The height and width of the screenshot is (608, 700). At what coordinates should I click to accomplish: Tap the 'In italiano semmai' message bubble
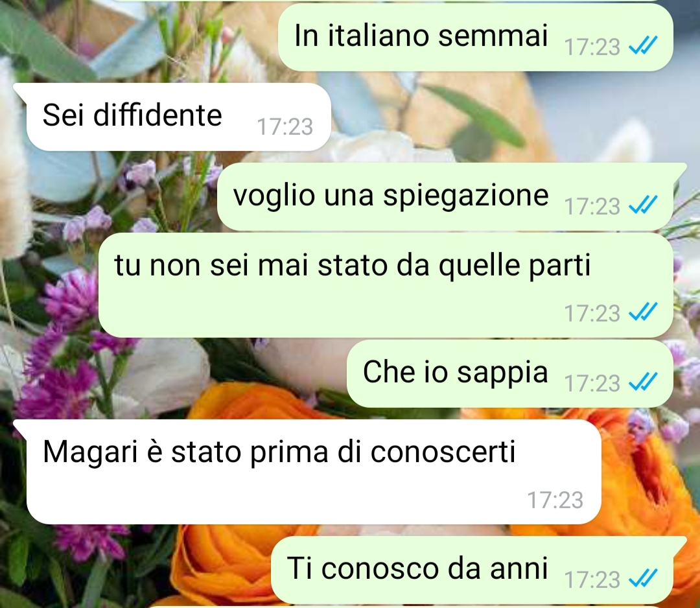(x=476, y=37)
